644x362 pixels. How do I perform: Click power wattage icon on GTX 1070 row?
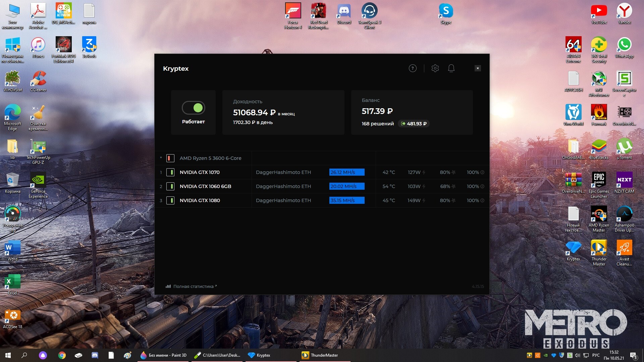(x=424, y=172)
